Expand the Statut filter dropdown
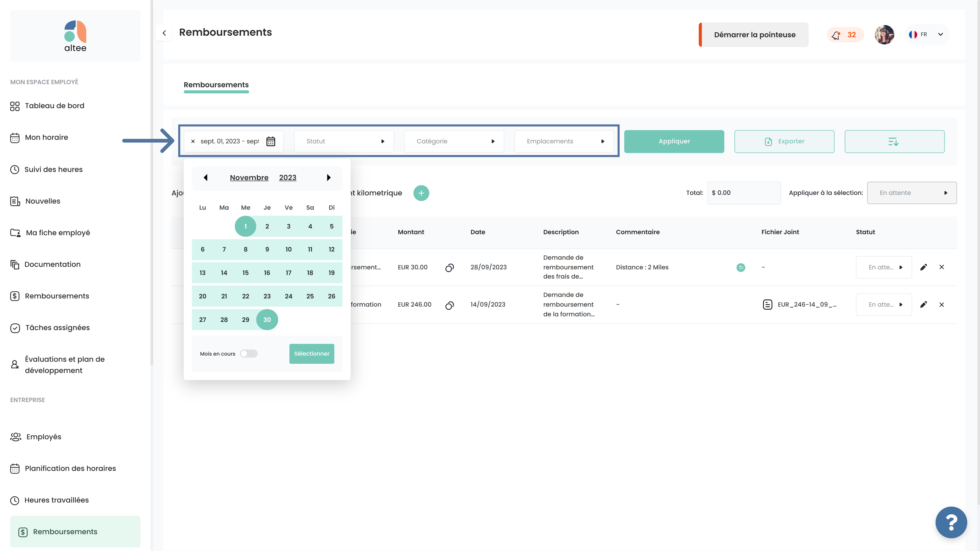 (x=344, y=141)
